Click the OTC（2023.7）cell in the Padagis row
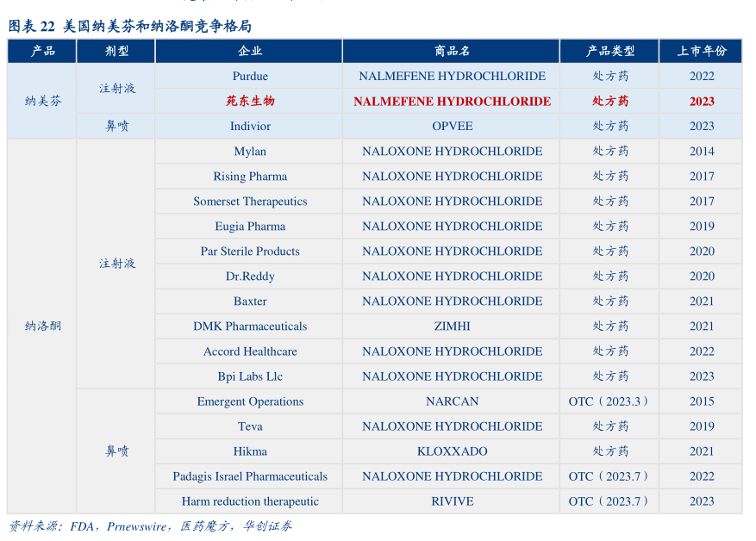 click(x=610, y=477)
